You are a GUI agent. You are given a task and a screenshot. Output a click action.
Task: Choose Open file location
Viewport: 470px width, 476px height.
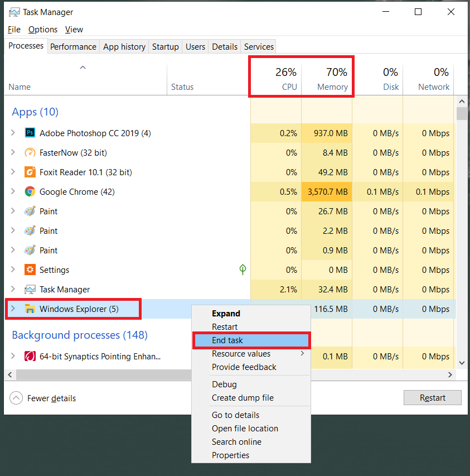coord(251,429)
